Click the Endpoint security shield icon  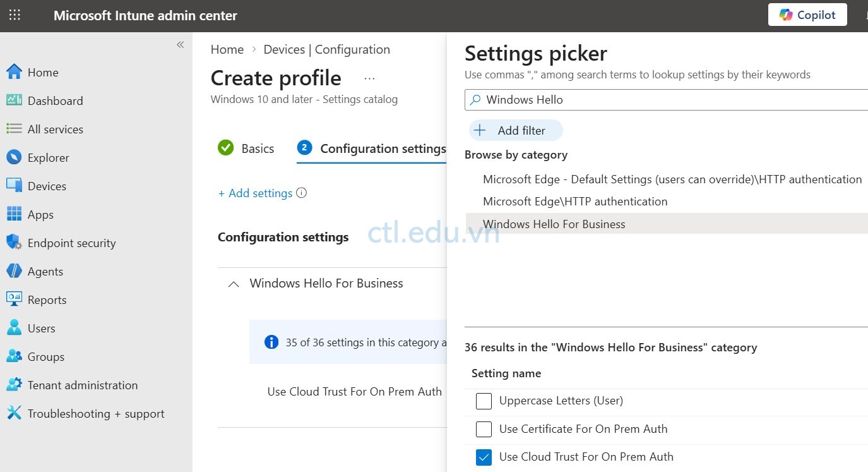coord(14,243)
